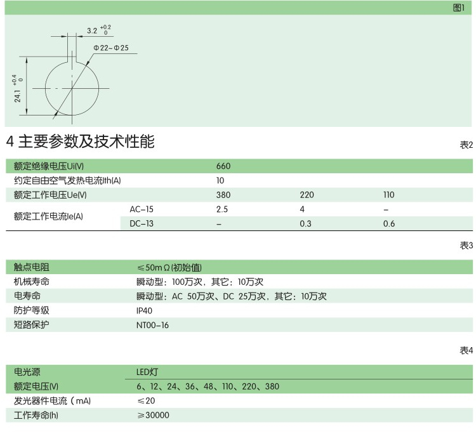This screenshot has width=476, height=448.
Task: Click the IP40 protection rating value
Action: pyautogui.click(x=144, y=311)
